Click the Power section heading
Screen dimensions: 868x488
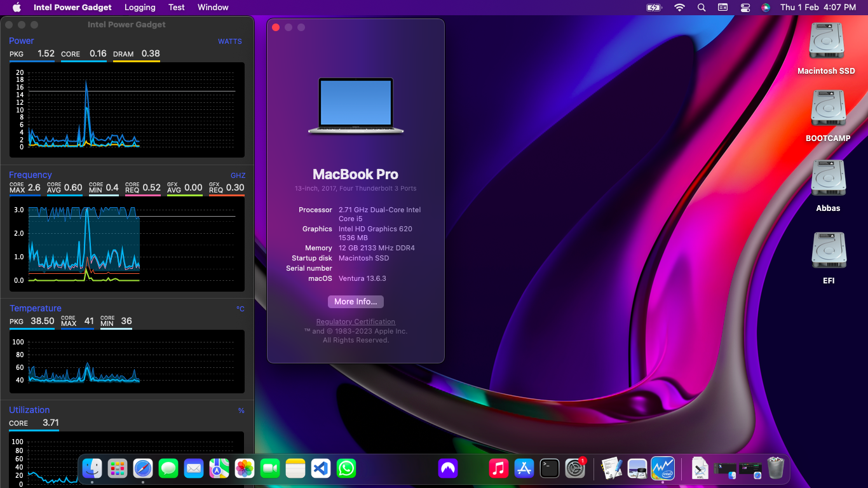(x=22, y=41)
